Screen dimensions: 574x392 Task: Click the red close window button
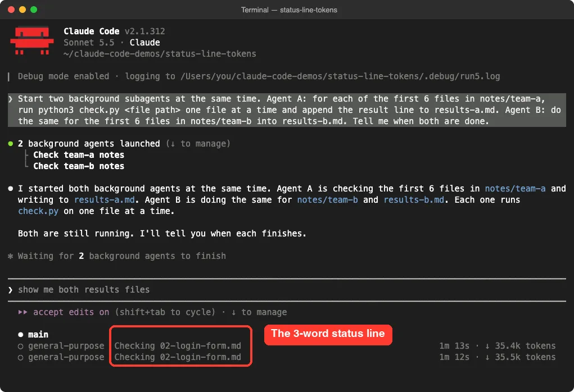click(11, 10)
